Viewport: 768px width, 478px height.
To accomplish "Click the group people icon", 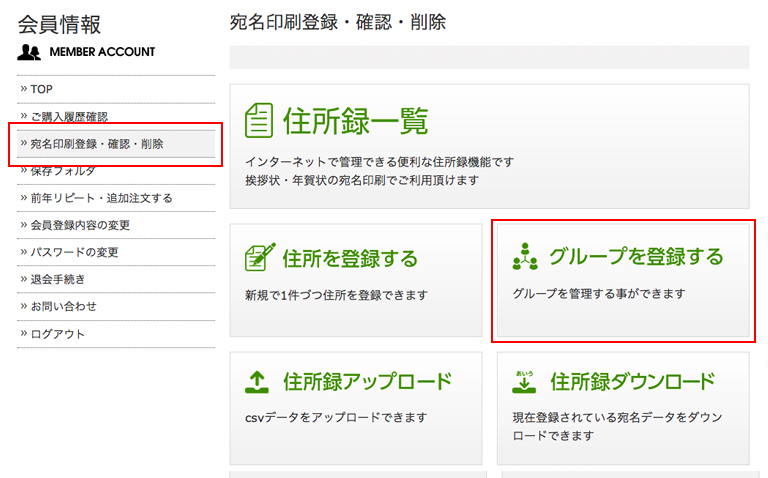I will [525, 257].
